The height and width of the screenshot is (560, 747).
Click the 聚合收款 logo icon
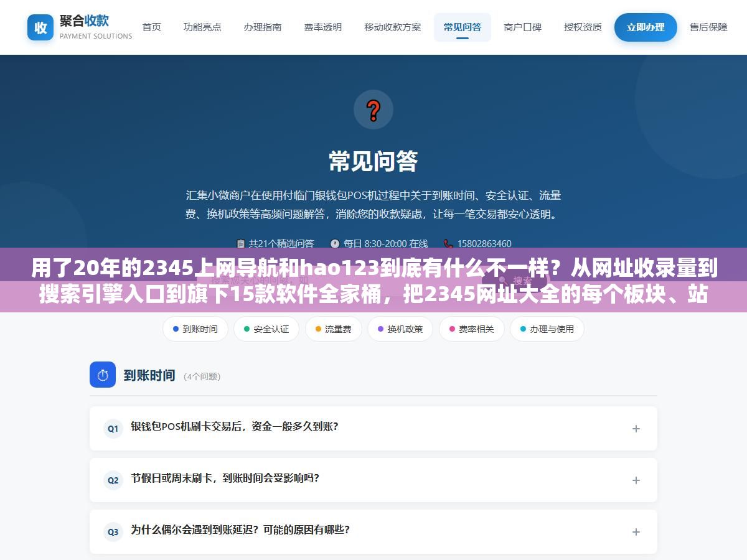[40, 27]
